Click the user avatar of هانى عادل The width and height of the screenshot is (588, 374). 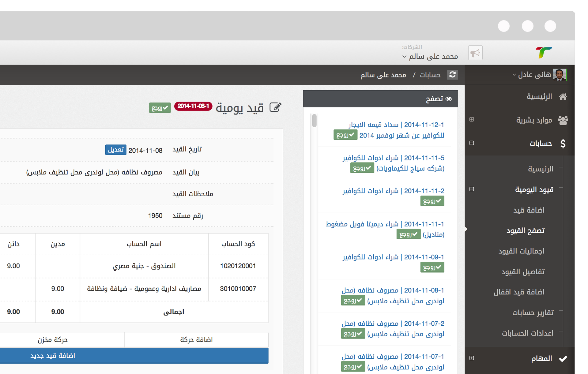tap(560, 75)
